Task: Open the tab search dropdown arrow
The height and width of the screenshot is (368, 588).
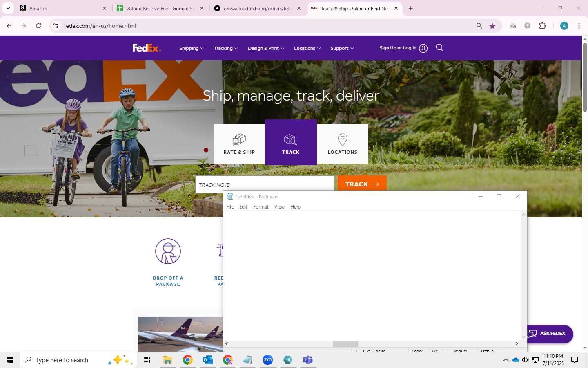Action: pyautogui.click(x=8, y=8)
